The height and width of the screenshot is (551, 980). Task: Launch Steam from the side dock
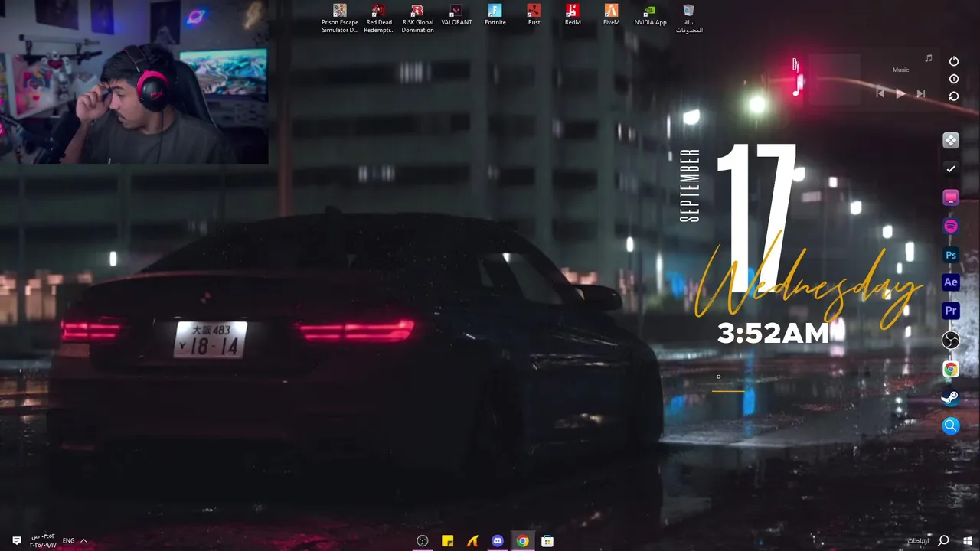(x=950, y=397)
